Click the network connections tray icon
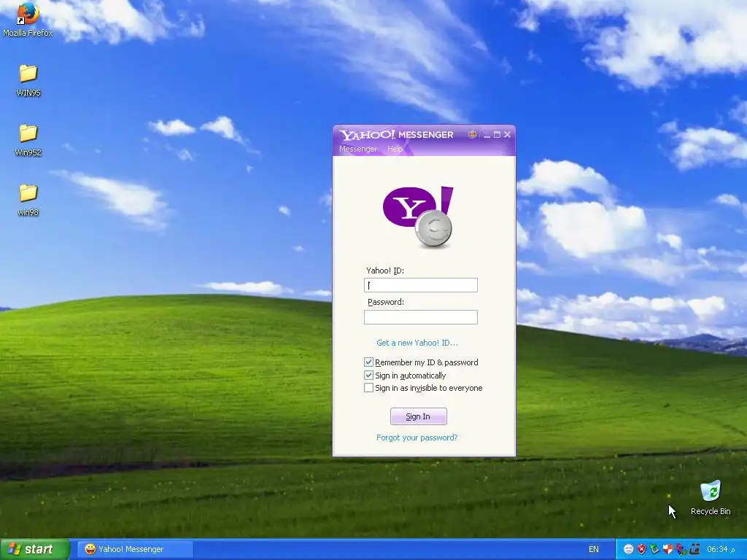 (x=681, y=549)
